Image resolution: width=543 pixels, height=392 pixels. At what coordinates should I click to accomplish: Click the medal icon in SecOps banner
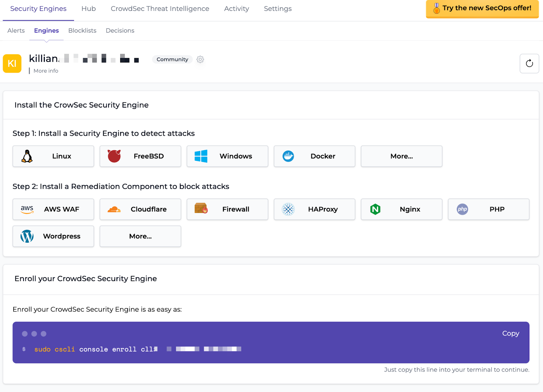coord(436,8)
